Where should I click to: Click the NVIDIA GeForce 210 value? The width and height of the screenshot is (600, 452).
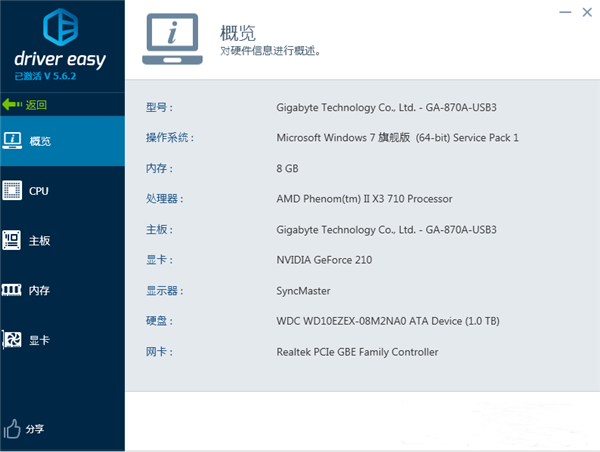(324, 260)
